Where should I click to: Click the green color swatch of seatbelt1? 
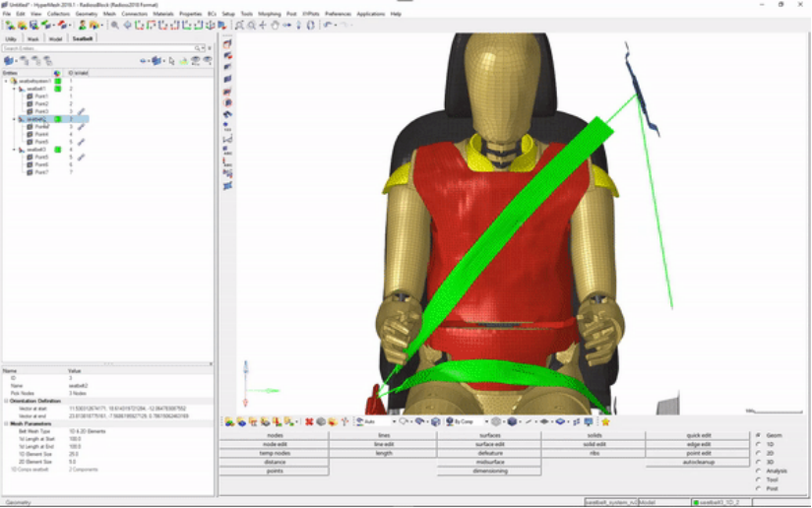(x=58, y=89)
